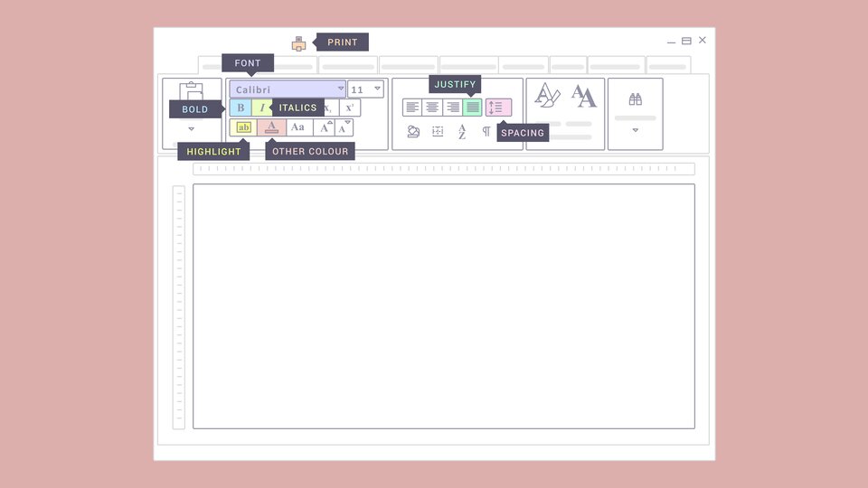Viewport: 868px width, 488px height.
Task: Click the A-Z sort icon
Action: pos(462,131)
